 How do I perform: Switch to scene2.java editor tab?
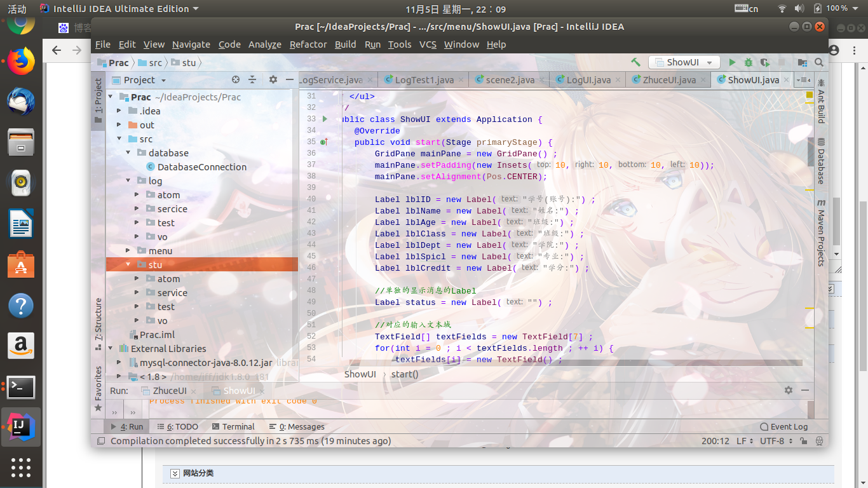pos(510,80)
